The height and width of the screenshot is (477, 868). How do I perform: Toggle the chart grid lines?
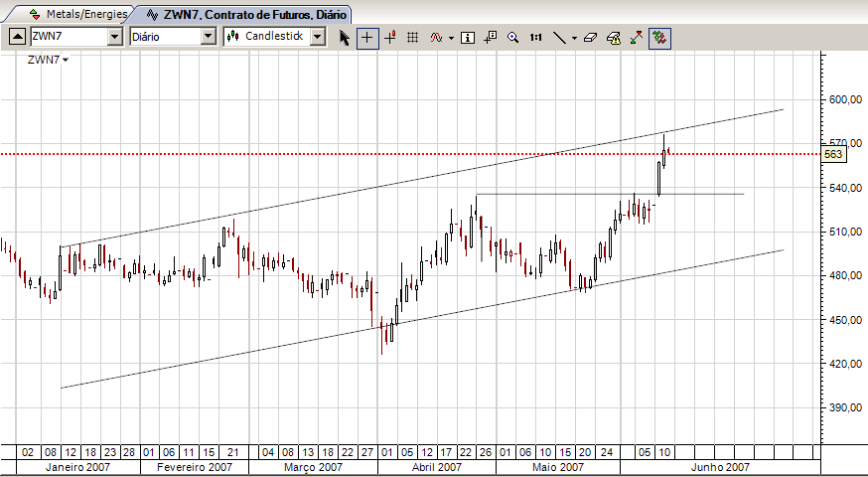pyautogui.click(x=412, y=38)
